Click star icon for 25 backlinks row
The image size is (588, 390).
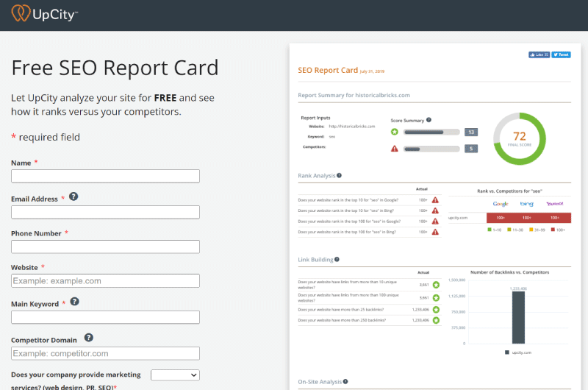click(x=436, y=310)
